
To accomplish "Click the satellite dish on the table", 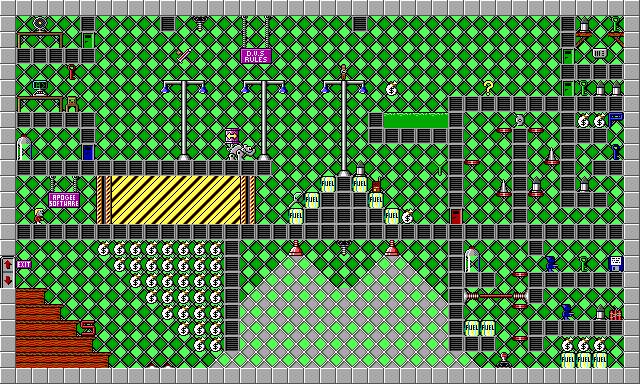I will point(40,24).
